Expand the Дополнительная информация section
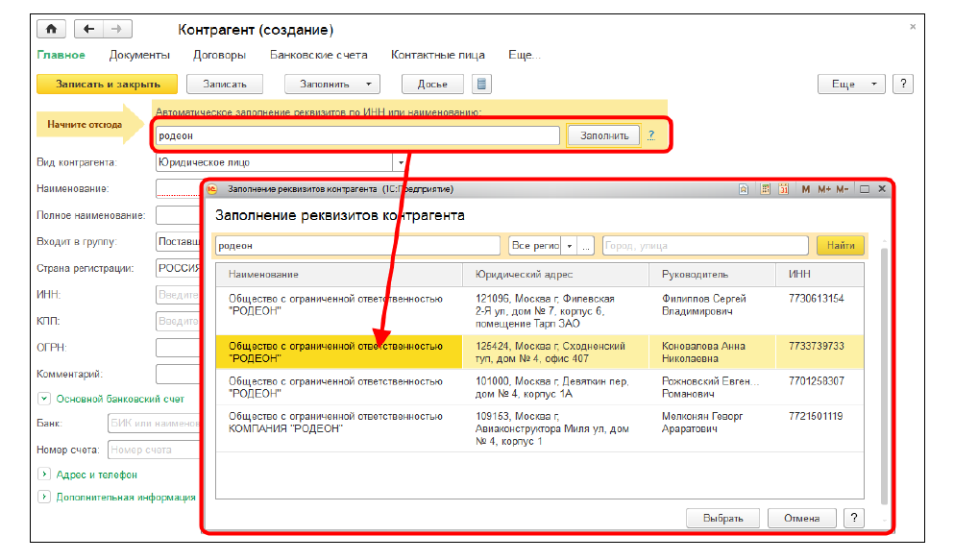 (x=44, y=497)
